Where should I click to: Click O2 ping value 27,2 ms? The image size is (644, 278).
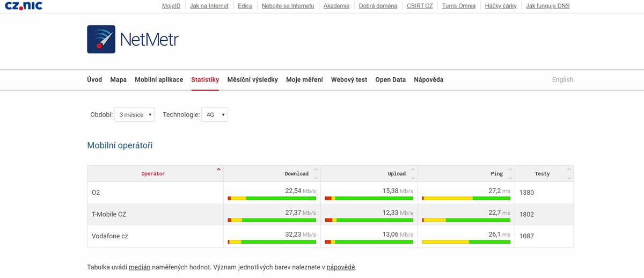pyautogui.click(x=500, y=191)
